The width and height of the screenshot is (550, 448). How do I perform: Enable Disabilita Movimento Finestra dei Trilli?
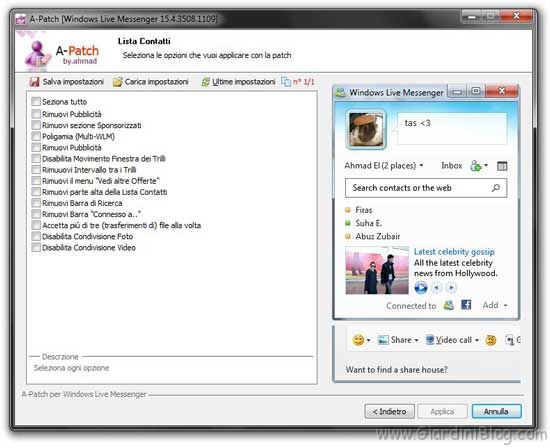tap(36, 159)
